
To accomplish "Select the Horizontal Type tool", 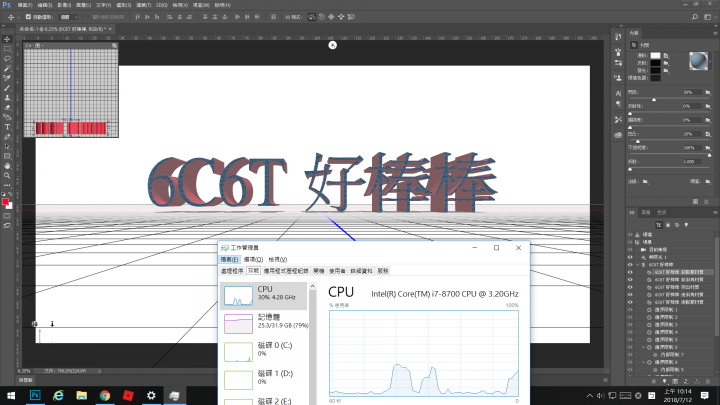I will [7, 127].
